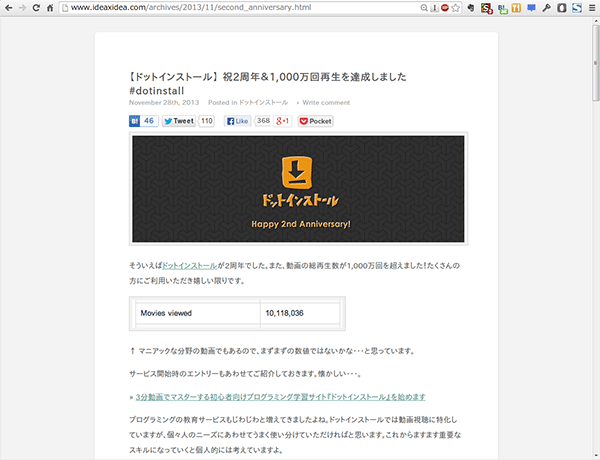600x460 pixels.
Task: Click the browser forward arrow
Action: coord(22,8)
